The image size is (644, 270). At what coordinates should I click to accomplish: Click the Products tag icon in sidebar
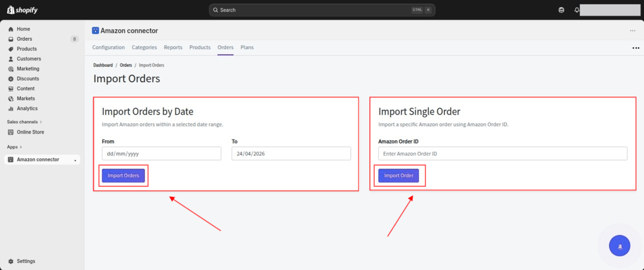(11, 49)
